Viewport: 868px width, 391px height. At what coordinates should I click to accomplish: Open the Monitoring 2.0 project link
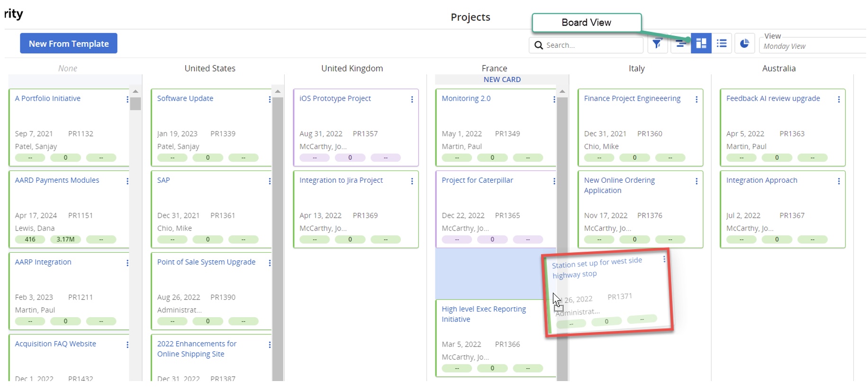pos(466,98)
